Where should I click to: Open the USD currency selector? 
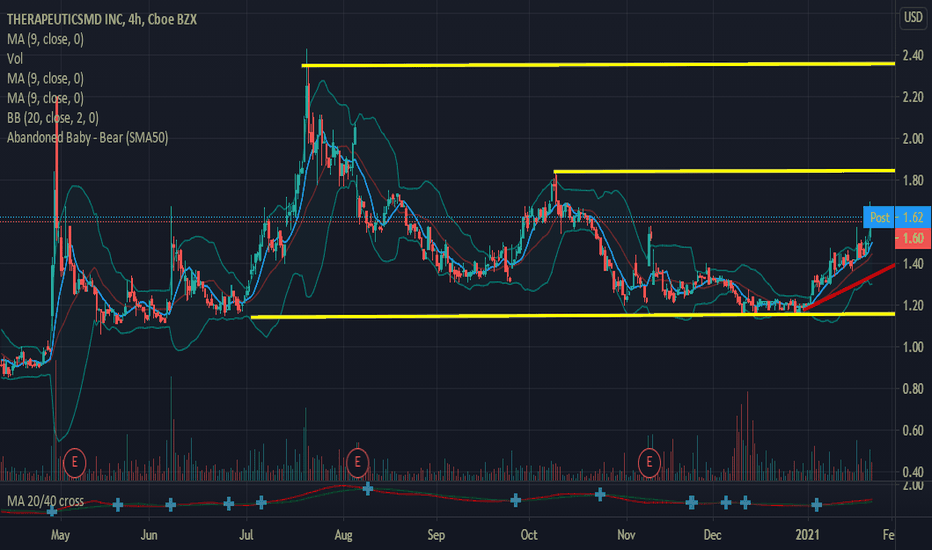tap(913, 17)
